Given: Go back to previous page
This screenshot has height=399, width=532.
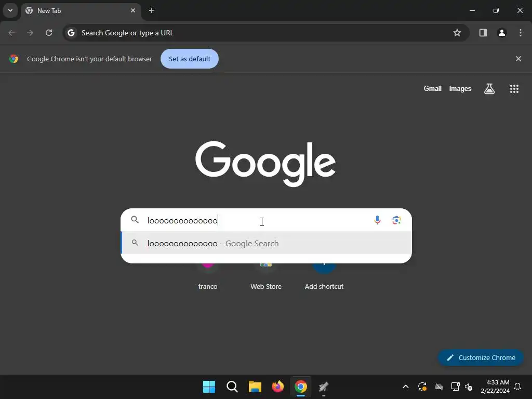Looking at the screenshot, I should [11, 33].
